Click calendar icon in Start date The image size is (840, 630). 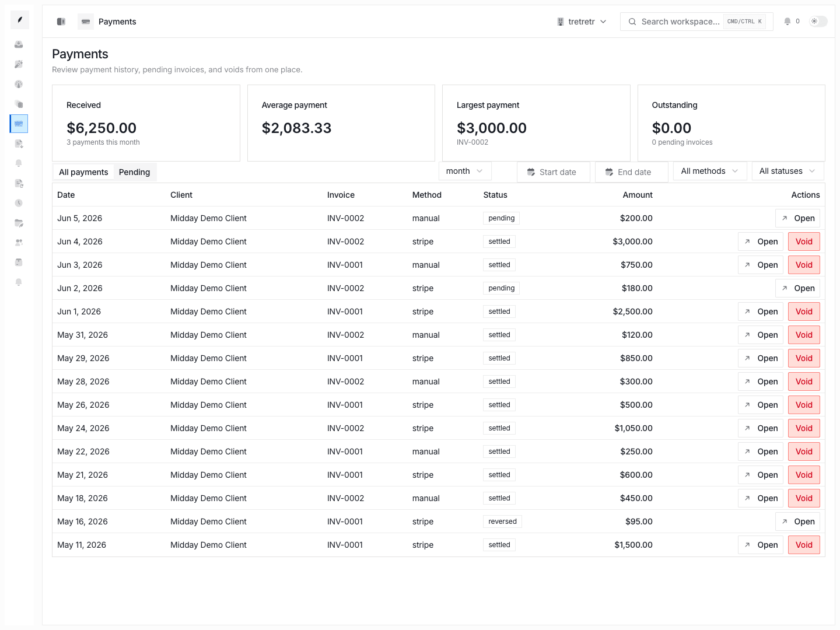pyautogui.click(x=531, y=172)
